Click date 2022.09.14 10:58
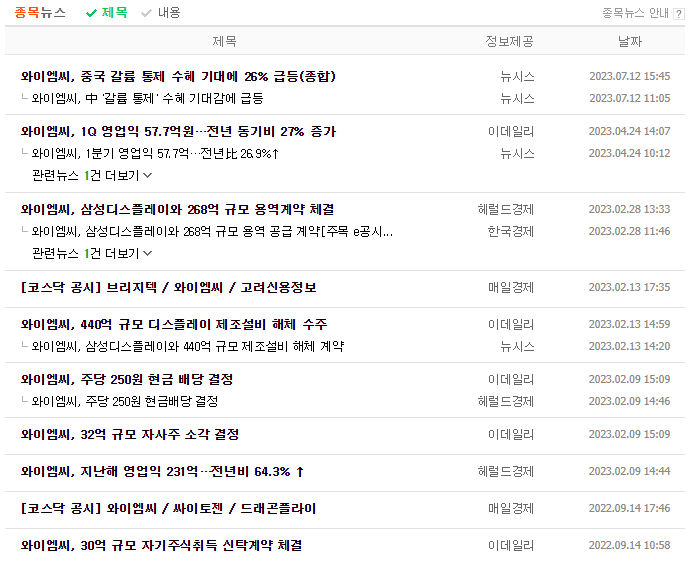This screenshot has height=567, width=697. coord(629,545)
